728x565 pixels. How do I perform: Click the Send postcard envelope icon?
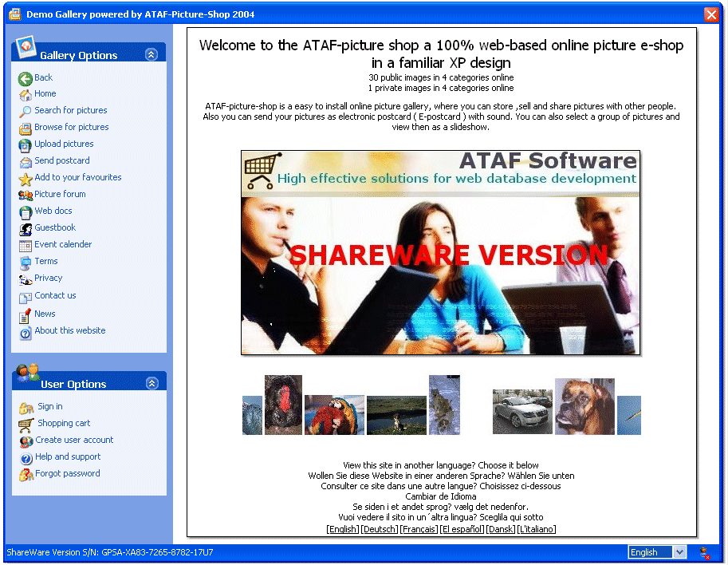25,162
